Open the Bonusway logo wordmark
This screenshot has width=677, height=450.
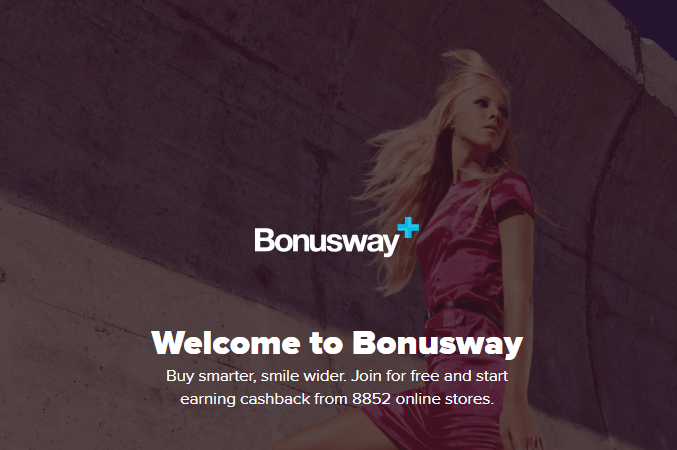pyautogui.click(x=337, y=238)
